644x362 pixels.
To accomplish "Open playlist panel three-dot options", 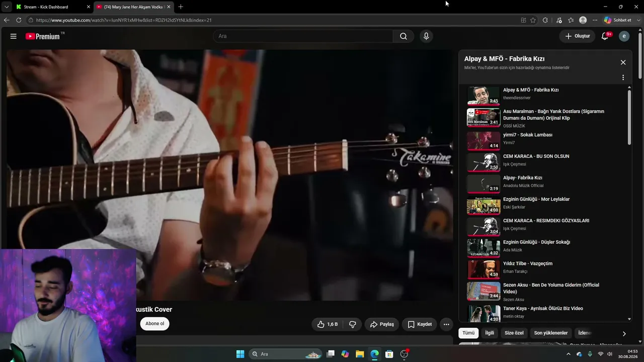I will pyautogui.click(x=623, y=77).
